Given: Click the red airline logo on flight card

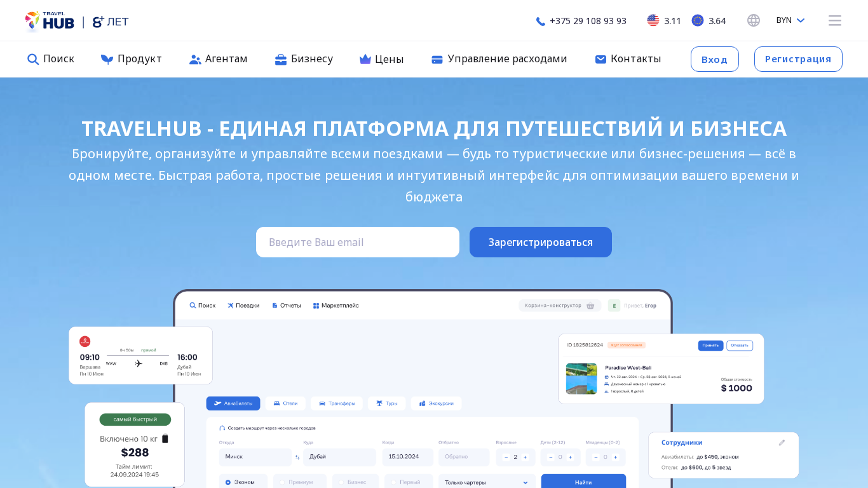Looking at the screenshot, I should click(85, 342).
